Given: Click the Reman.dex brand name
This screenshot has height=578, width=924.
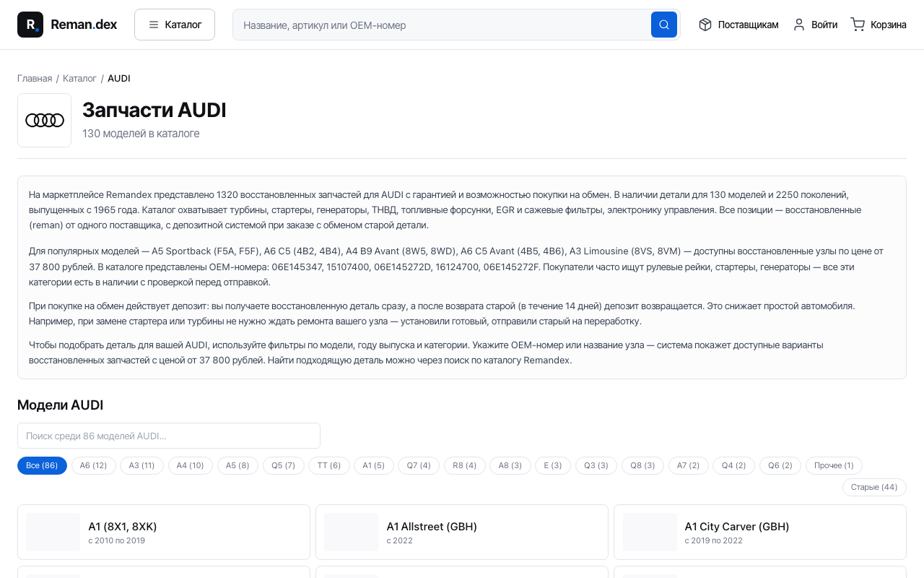Looking at the screenshot, I should [x=84, y=25].
